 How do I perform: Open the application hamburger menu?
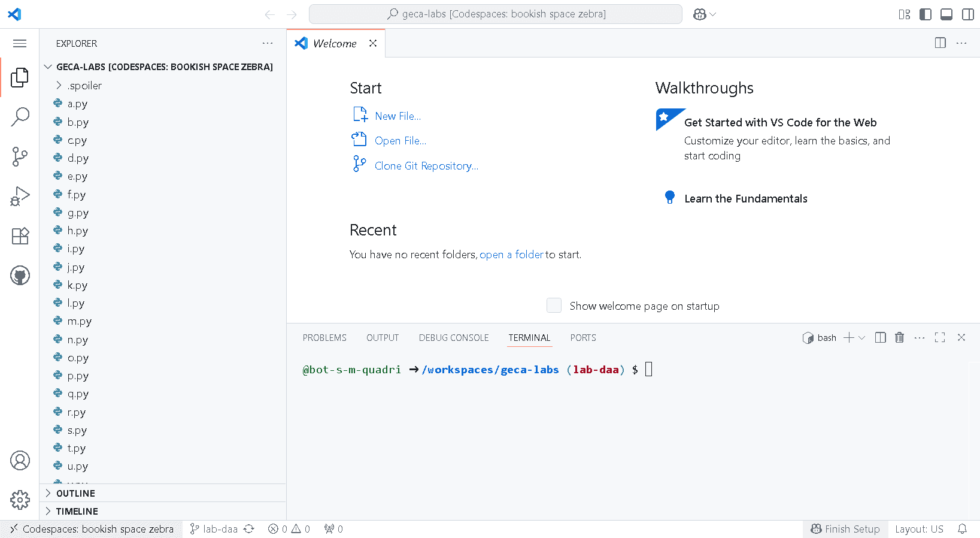point(20,43)
